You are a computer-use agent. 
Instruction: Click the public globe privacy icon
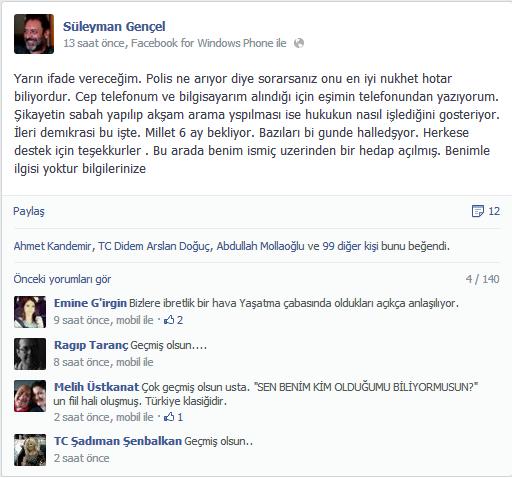[299, 43]
